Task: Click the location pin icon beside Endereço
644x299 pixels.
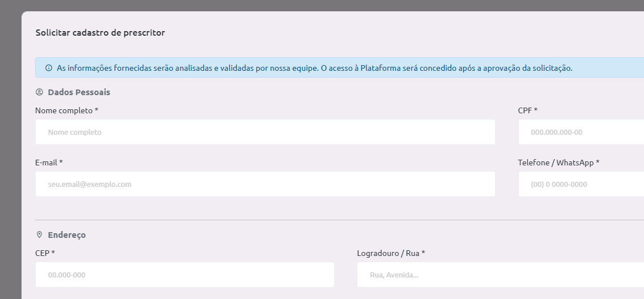Action: coord(40,234)
